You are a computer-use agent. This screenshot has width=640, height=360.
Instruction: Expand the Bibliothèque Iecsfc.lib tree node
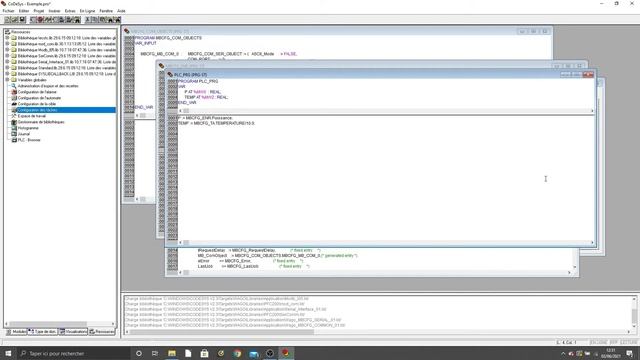(7, 38)
